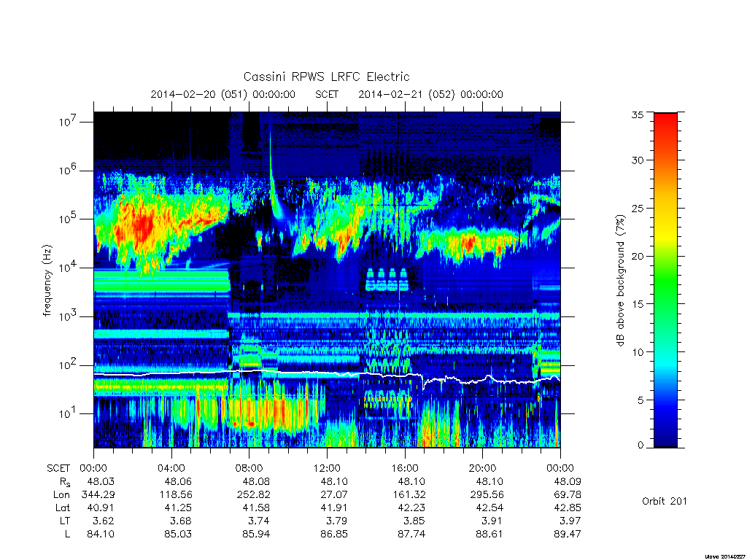
Task: Click the 10^1 frequency axis tick label
Action: (69, 414)
